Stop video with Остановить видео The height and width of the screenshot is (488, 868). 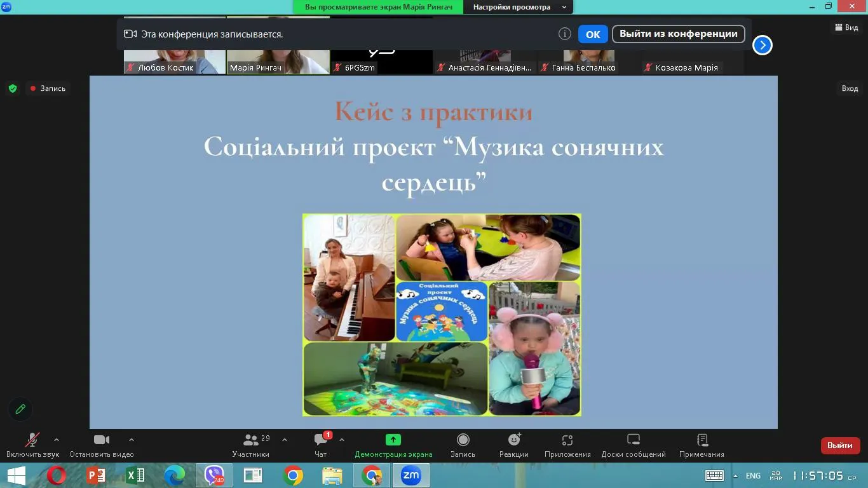tap(102, 445)
